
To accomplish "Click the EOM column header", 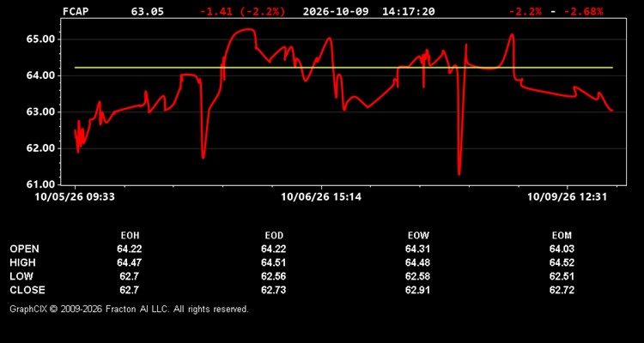I will coord(562,236).
